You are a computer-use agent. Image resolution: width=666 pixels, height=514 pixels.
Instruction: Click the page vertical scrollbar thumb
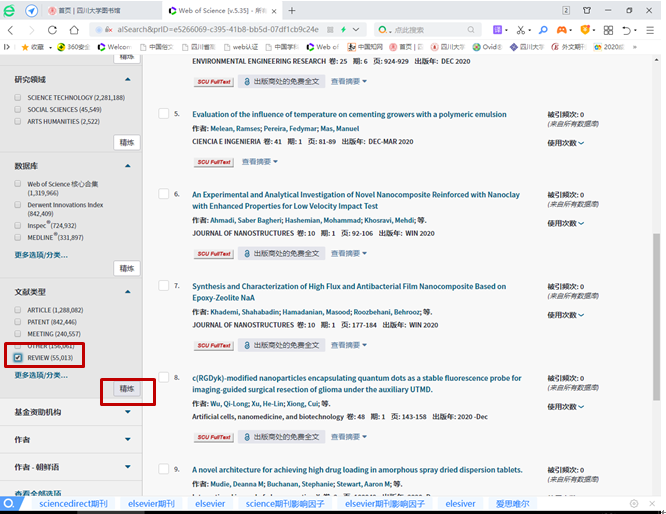(656, 316)
